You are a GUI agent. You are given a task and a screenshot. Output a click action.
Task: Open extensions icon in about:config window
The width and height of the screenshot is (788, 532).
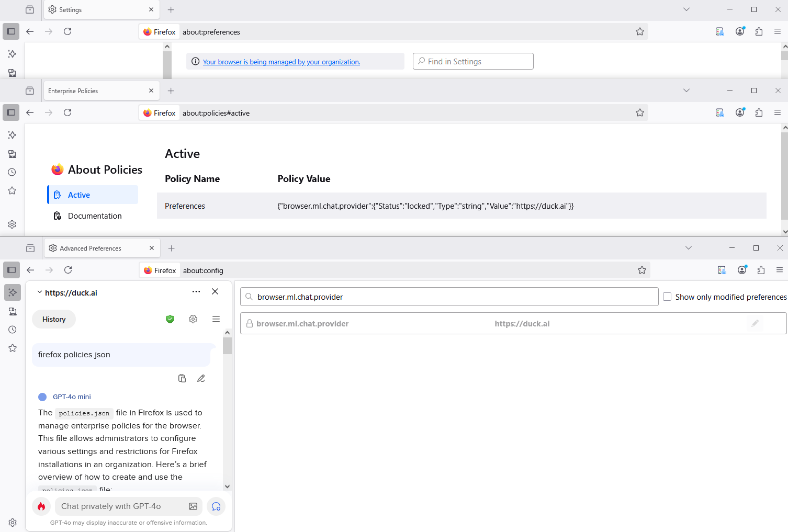761,270
